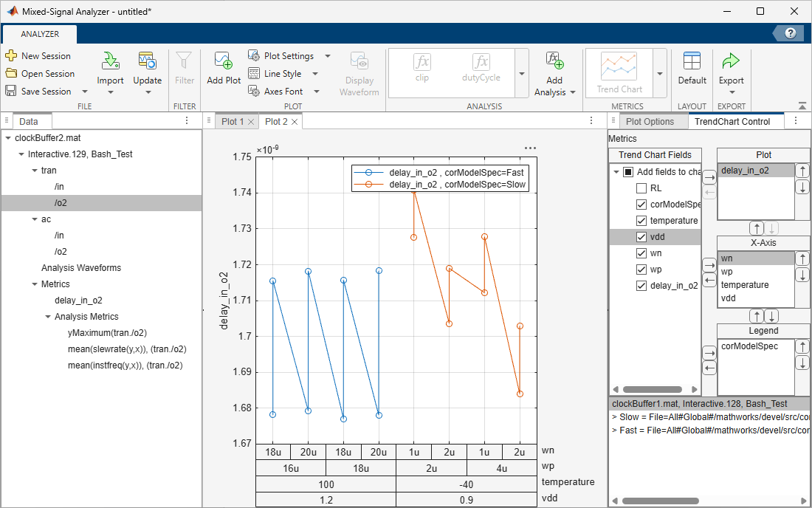Add selected field to Legend list
The image size is (812, 508).
pos(709,353)
